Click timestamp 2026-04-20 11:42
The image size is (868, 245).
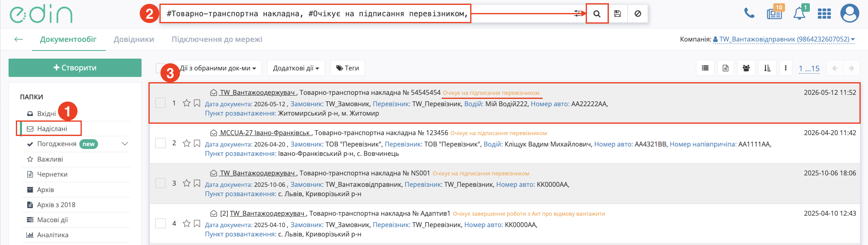click(830, 133)
